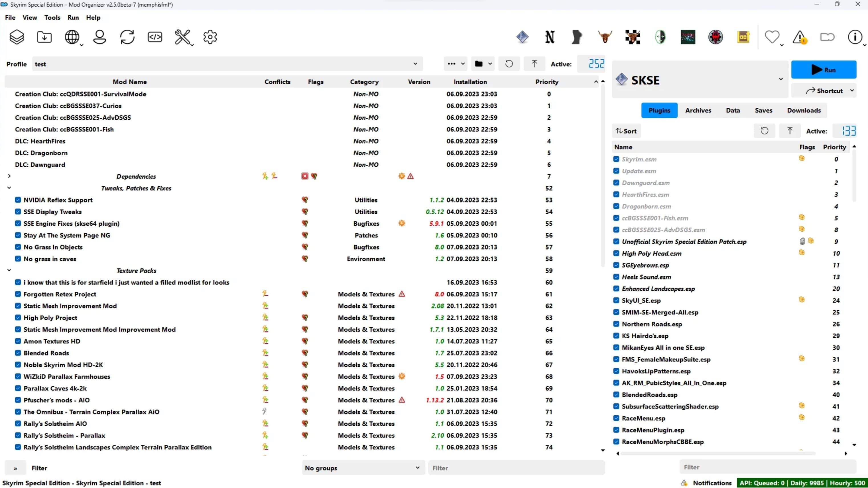The height and width of the screenshot is (488, 868).
Task: Open the Tools menu
Action: pyautogui.click(x=52, y=17)
